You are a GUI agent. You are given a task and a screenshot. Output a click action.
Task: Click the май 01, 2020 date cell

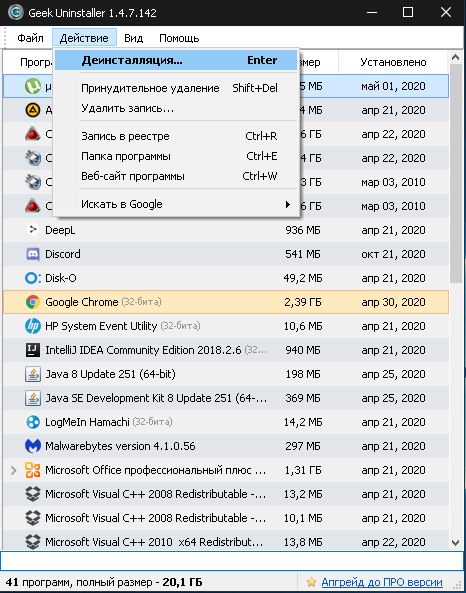(393, 86)
